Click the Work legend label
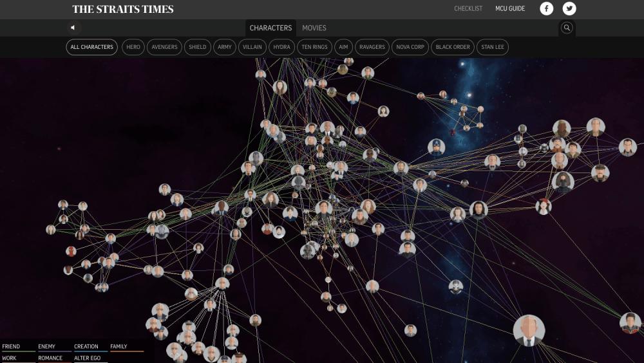The image size is (644, 363). click(9, 358)
